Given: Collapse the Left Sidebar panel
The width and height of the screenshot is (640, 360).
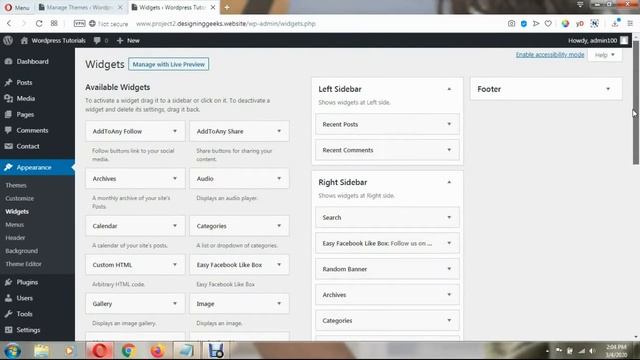Looking at the screenshot, I should pyautogui.click(x=449, y=89).
